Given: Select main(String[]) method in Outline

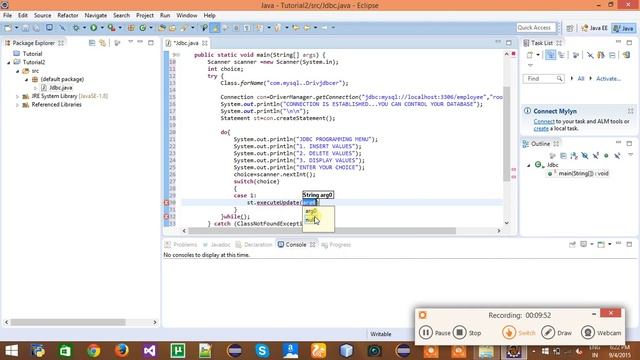Looking at the screenshot, I should click(583, 173).
